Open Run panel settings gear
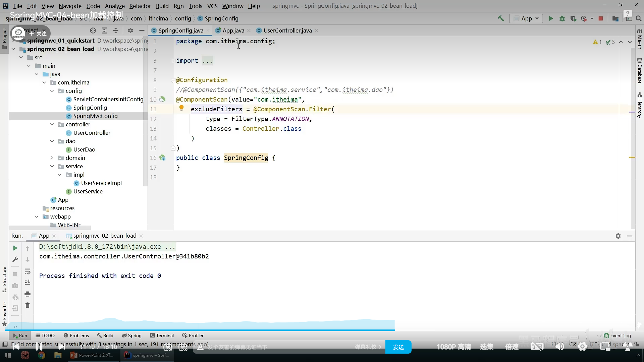Image resolution: width=644 pixels, height=362 pixels. tap(618, 236)
